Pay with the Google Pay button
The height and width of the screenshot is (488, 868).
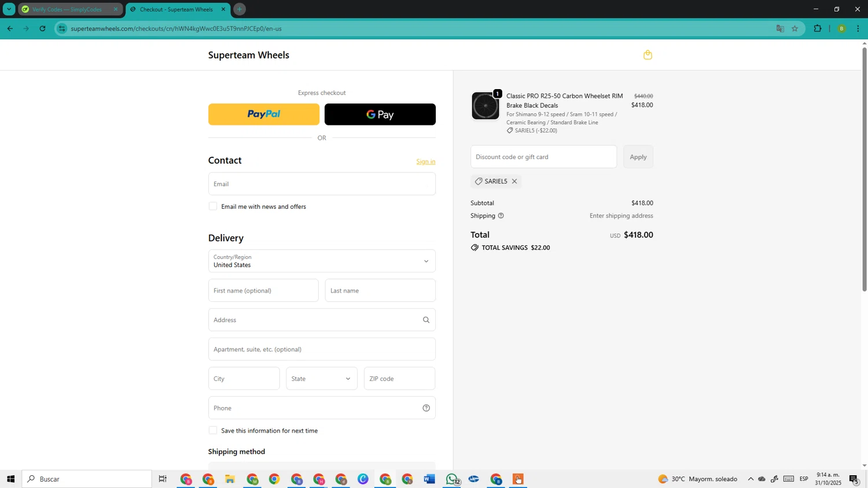point(380,114)
